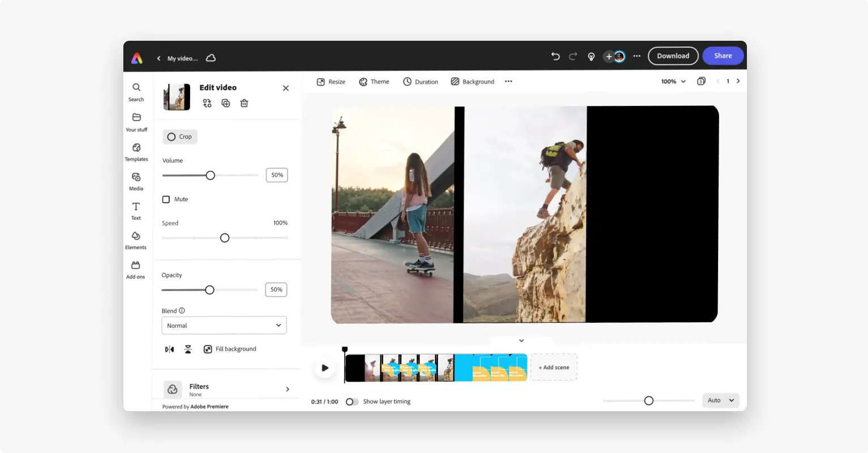Select the skateboarder video on canvas

click(393, 215)
